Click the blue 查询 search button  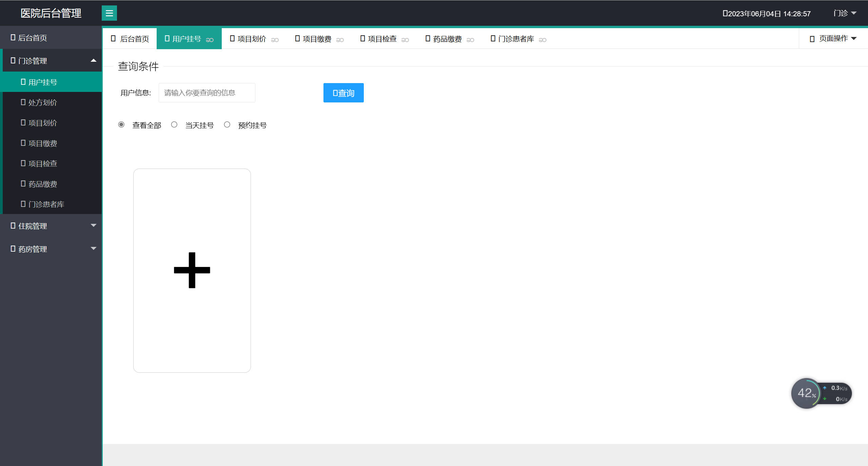(343, 93)
